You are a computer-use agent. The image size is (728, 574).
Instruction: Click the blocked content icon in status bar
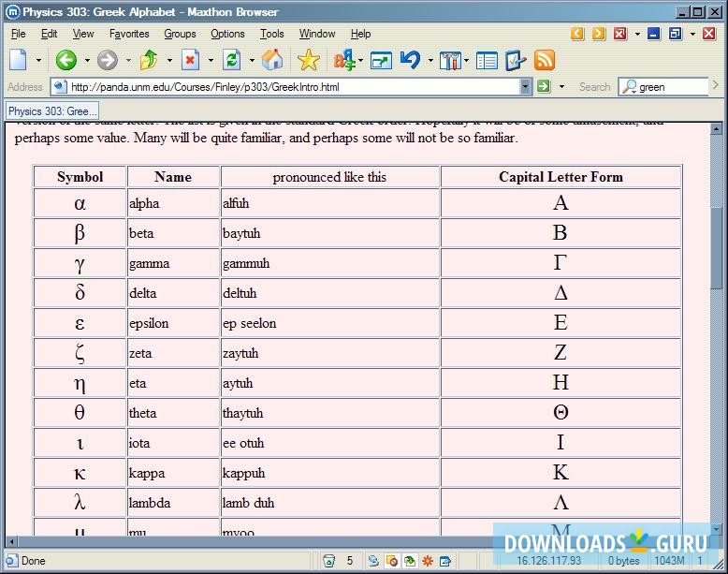point(392,561)
